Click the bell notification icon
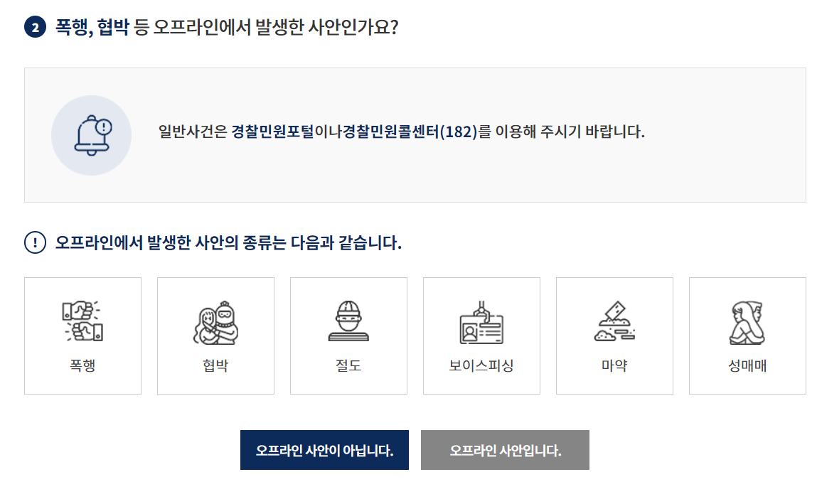 point(92,134)
